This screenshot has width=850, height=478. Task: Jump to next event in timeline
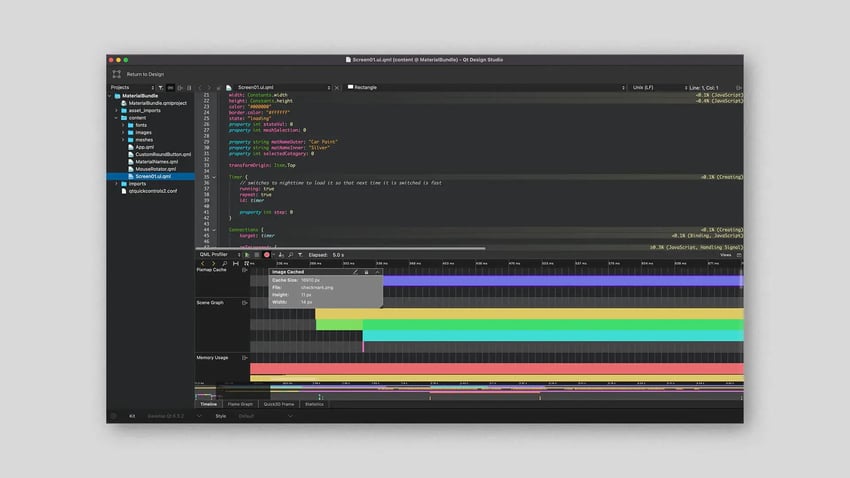click(x=214, y=263)
